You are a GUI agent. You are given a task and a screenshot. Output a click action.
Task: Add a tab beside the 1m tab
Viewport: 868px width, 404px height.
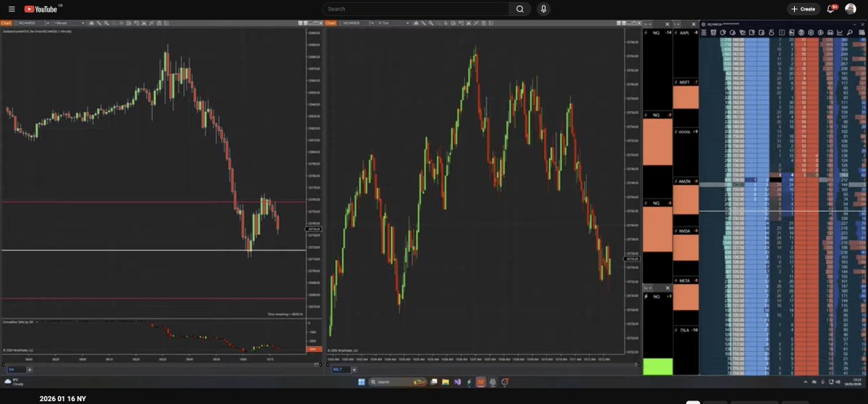[30, 369]
